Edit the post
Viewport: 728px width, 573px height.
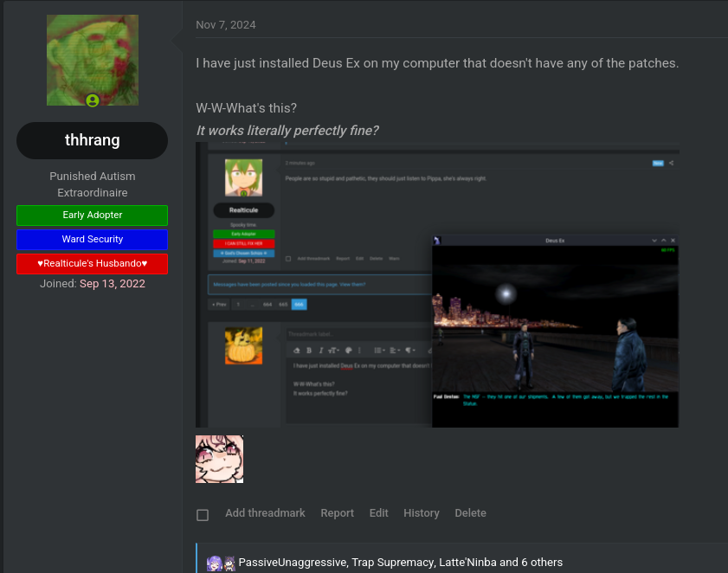[379, 513]
